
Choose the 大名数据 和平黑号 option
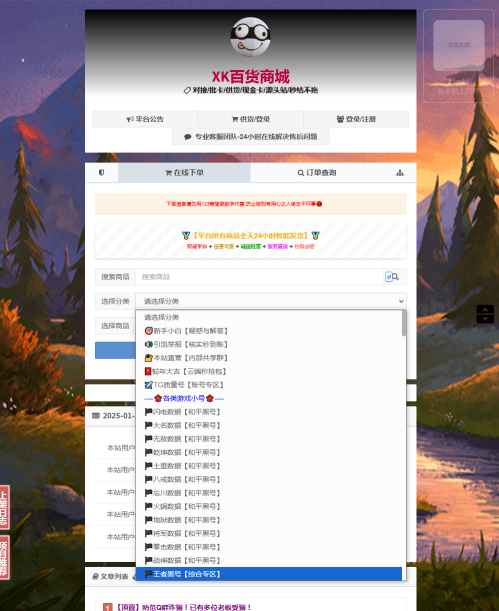coord(269,426)
